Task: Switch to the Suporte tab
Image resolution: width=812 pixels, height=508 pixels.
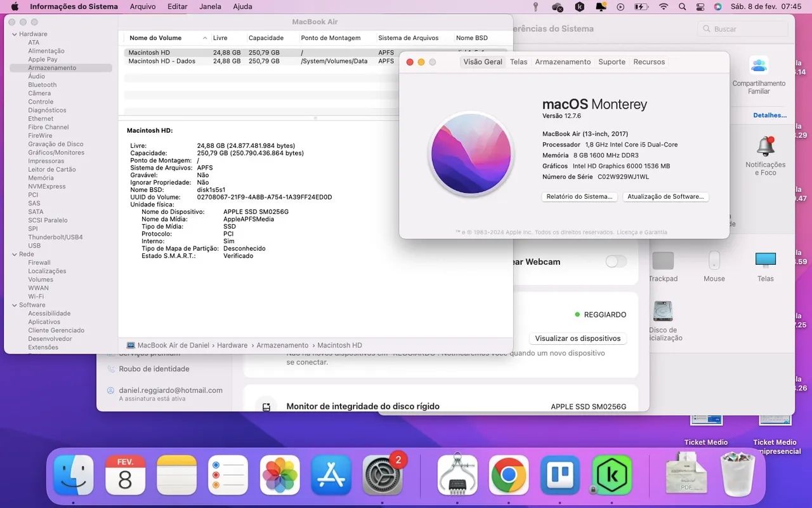Action: 612,62
